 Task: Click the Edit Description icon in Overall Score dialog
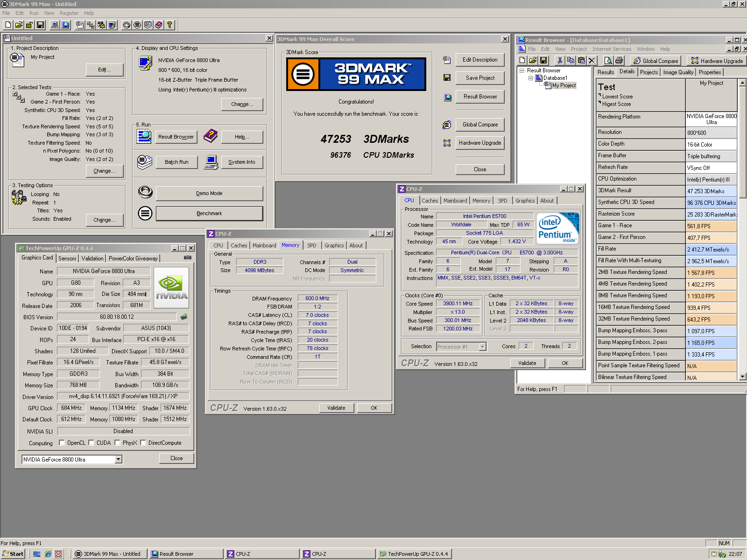(447, 60)
